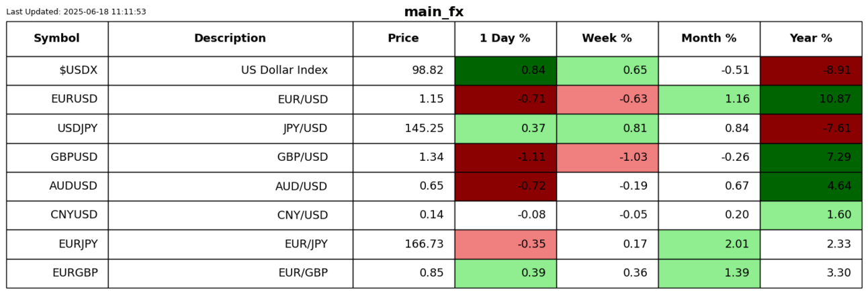Select the EUR/GBP description cell
Viewport: 868px width, 294px height.
pos(230,273)
